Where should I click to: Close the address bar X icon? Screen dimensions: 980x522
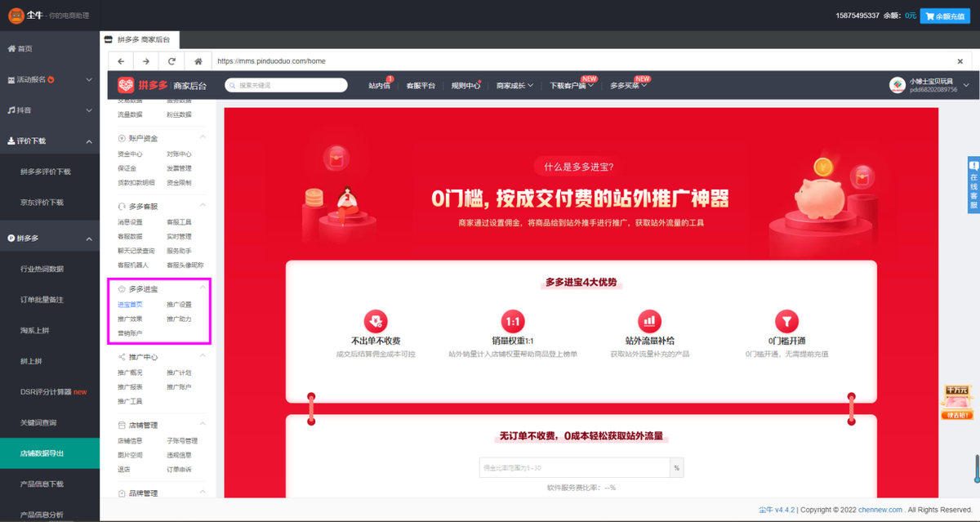tap(960, 61)
